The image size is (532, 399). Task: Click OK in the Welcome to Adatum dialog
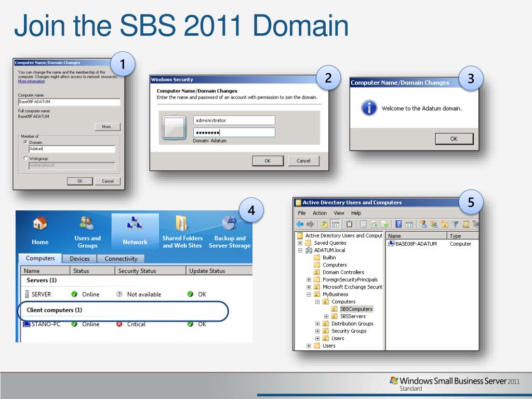pyautogui.click(x=454, y=139)
